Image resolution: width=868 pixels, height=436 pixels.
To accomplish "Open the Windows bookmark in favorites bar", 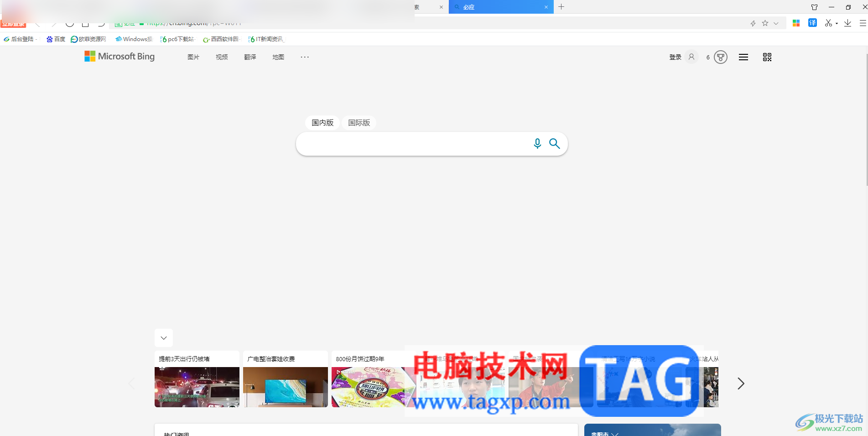I will [x=134, y=39].
